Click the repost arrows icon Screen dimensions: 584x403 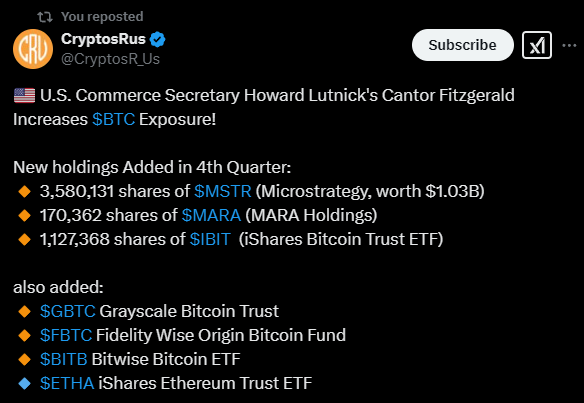45,17
